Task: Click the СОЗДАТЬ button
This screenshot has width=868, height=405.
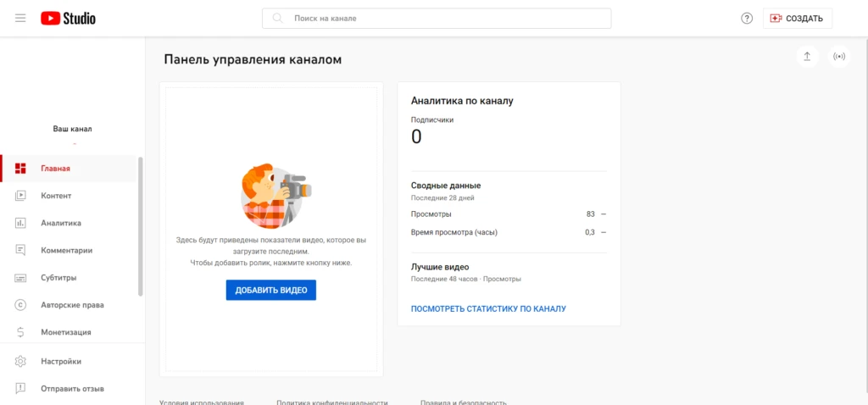Action: pyautogui.click(x=797, y=19)
